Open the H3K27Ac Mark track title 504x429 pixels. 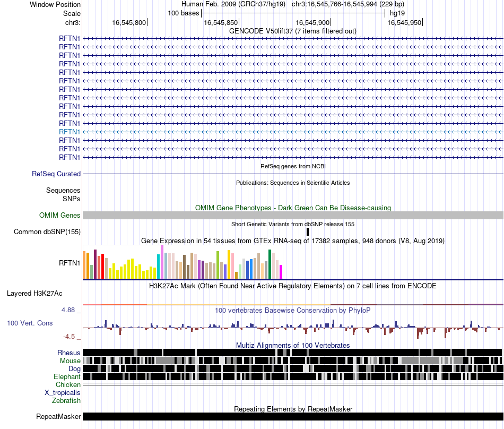coord(293,286)
